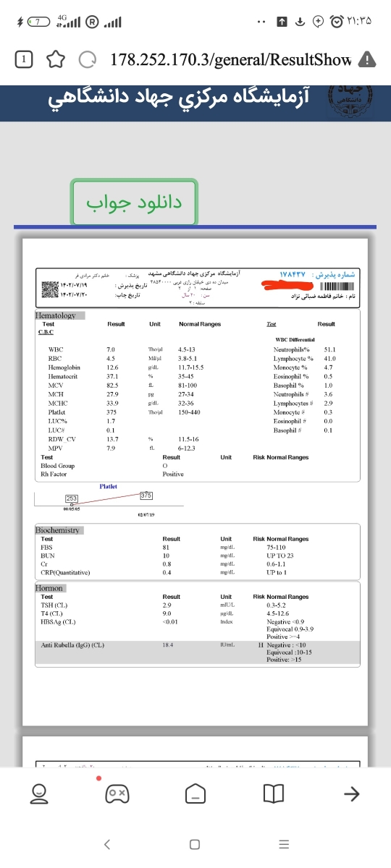The width and height of the screenshot is (391, 868).
Task: Tap the FBS result 81
Action: pos(166,548)
